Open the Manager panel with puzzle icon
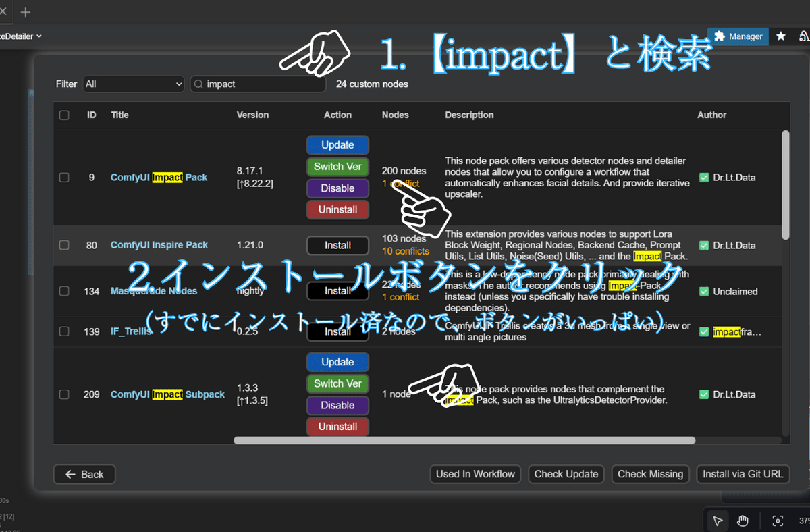 coord(737,36)
